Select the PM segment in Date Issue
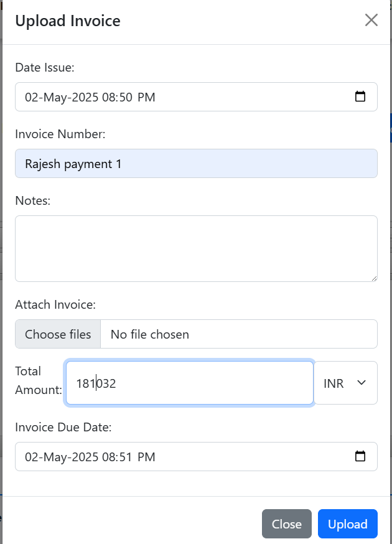The image size is (392, 544). [146, 97]
